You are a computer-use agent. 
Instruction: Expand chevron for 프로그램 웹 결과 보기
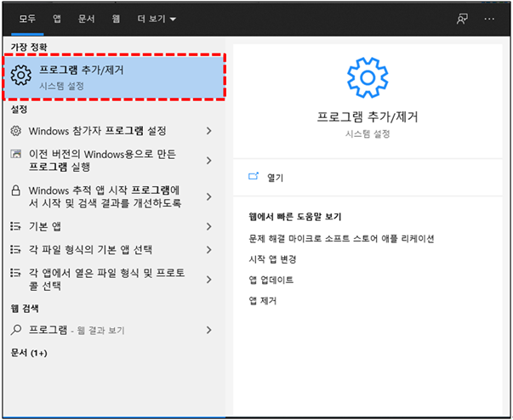point(208,330)
